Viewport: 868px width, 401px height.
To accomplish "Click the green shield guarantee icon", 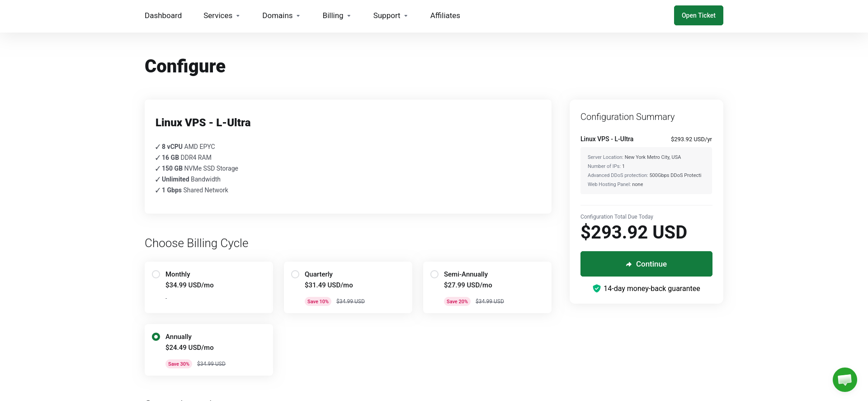I will pyautogui.click(x=597, y=288).
